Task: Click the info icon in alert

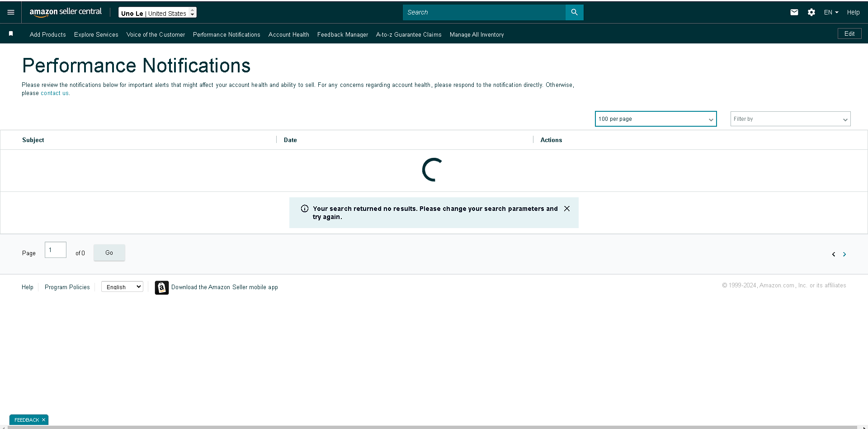Action: pyautogui.click(x=305, y=209)
